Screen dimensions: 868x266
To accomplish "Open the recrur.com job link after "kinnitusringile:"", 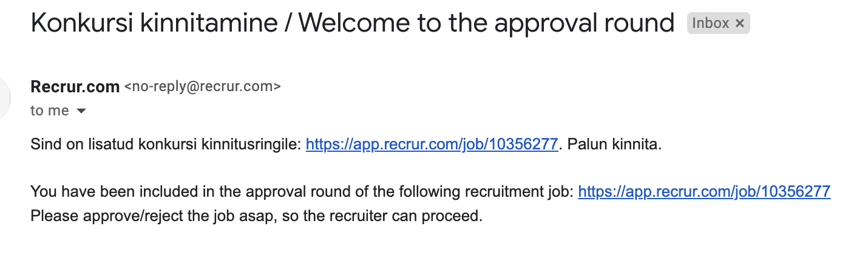I will point(432,145).
